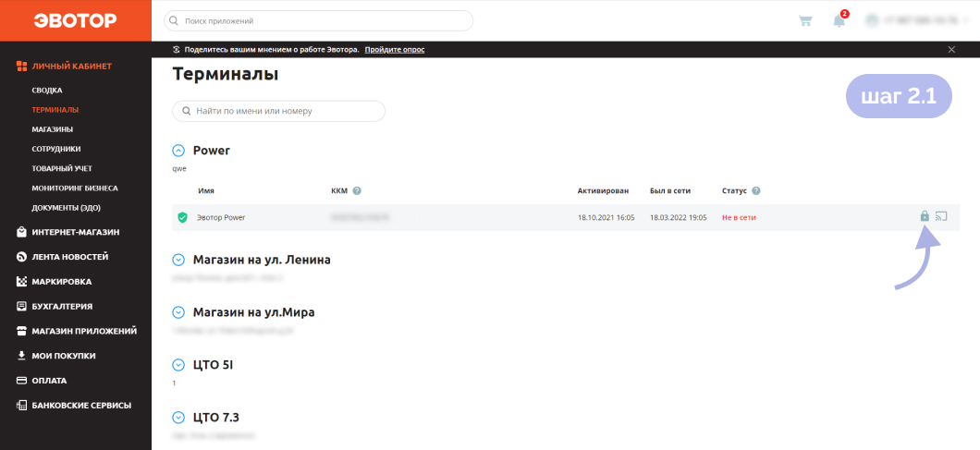This screenshot has height=450, width=980.
Task: Click the Имя column header
Action: (x=206, y=190)
